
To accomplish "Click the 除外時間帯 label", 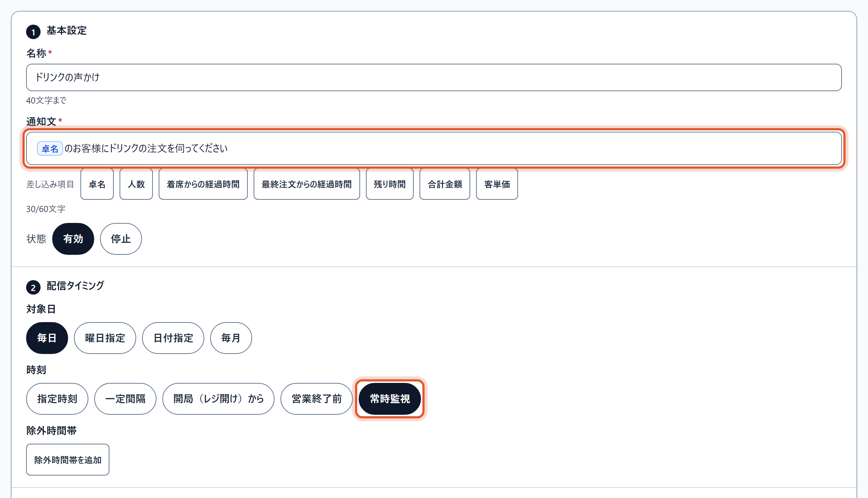I will (51, 431).
